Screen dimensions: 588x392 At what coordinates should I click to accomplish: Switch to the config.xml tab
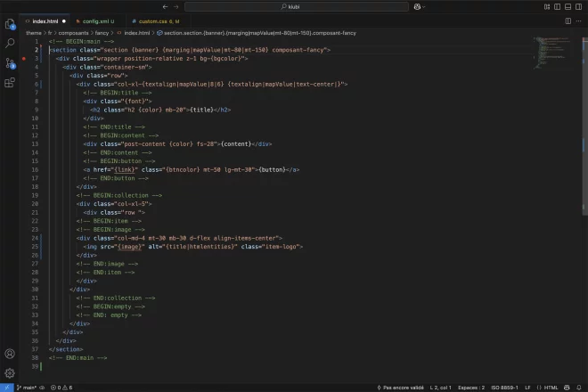[98, 21]
